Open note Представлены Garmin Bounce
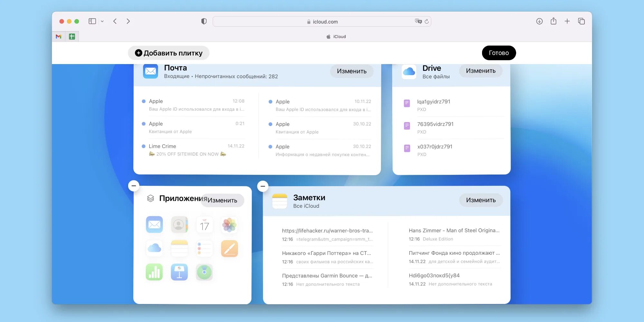 (327, 280)
